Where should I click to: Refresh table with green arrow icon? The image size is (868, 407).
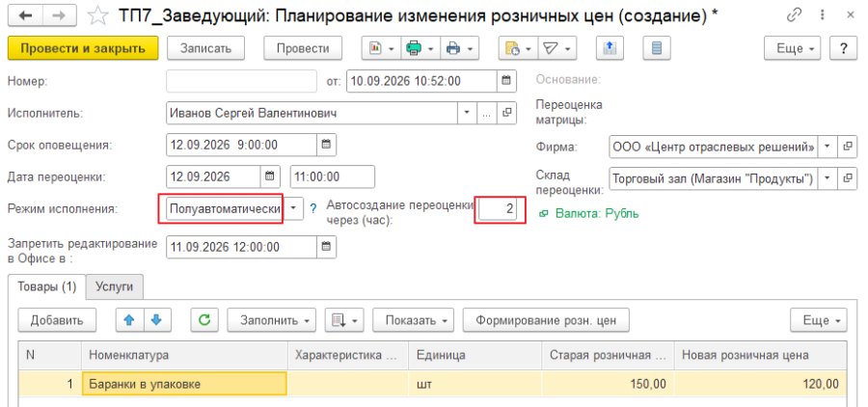[x=204, y=320]
